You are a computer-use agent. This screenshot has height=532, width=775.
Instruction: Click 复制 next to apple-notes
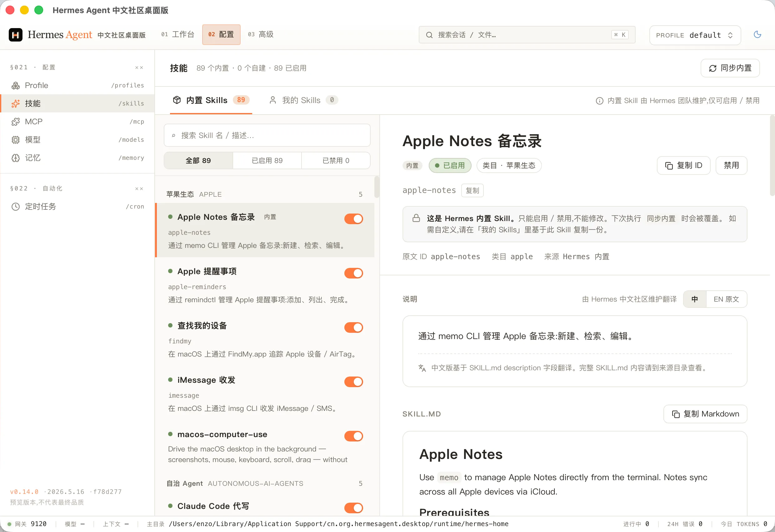472,191
